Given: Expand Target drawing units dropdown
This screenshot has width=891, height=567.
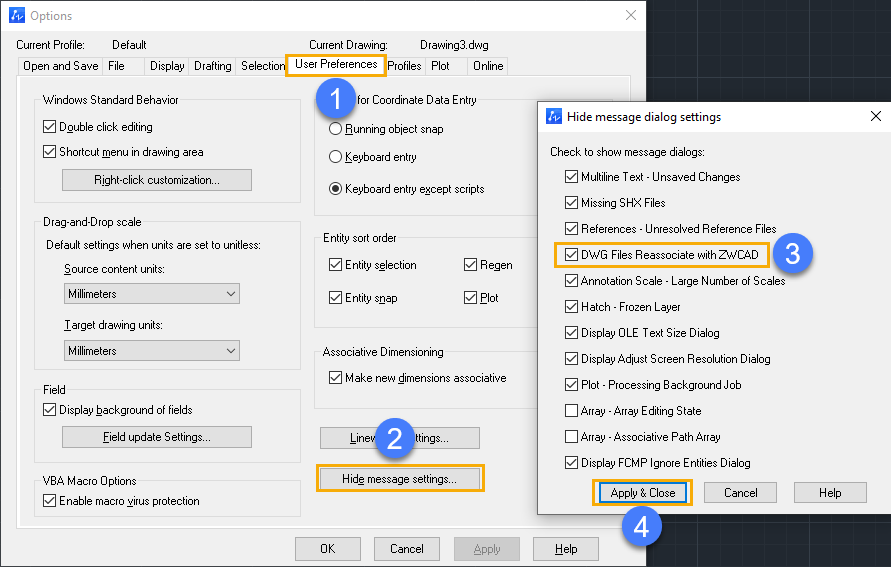Looking at the screenshot, I should [x=152, y=351].
